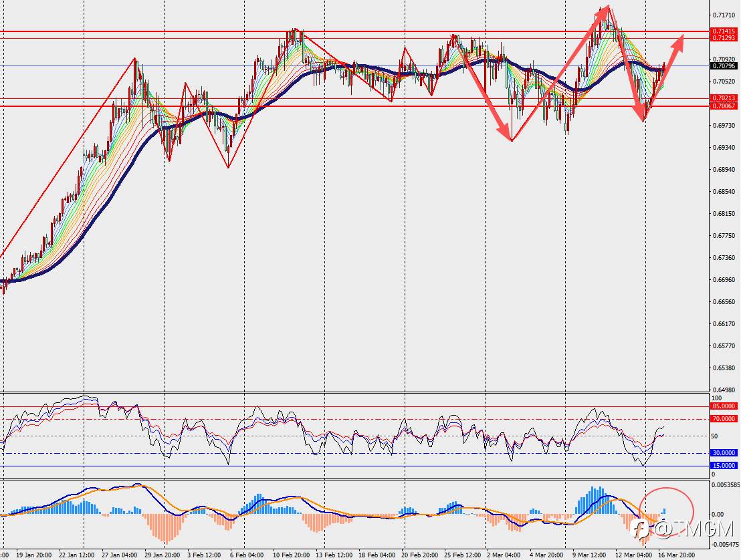Click the 16 Mar 20:00 time label
Screen dimensions: 741x560
(x=677, y=555)
